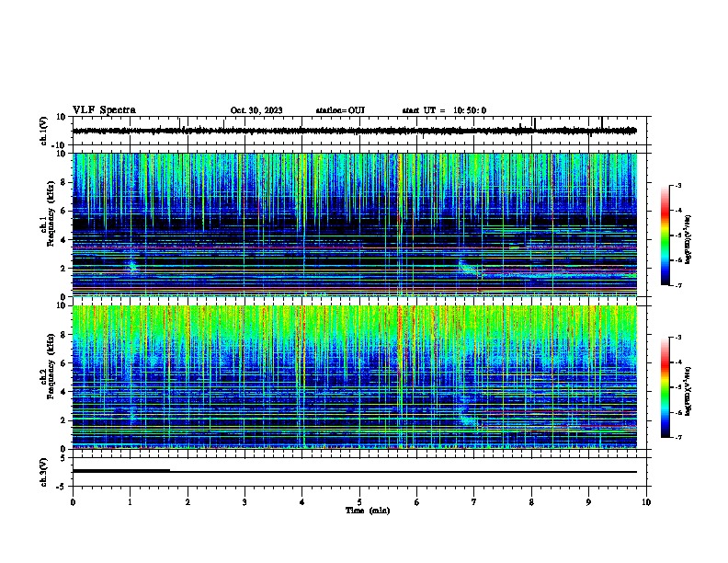Click the ch.1(V) waveform axis label
728x563 pixels.
pos(43,131)
